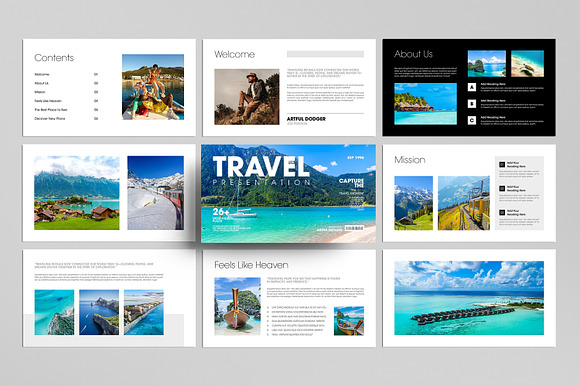
Task: Click the About Us heading
Action: click(413, 54)
